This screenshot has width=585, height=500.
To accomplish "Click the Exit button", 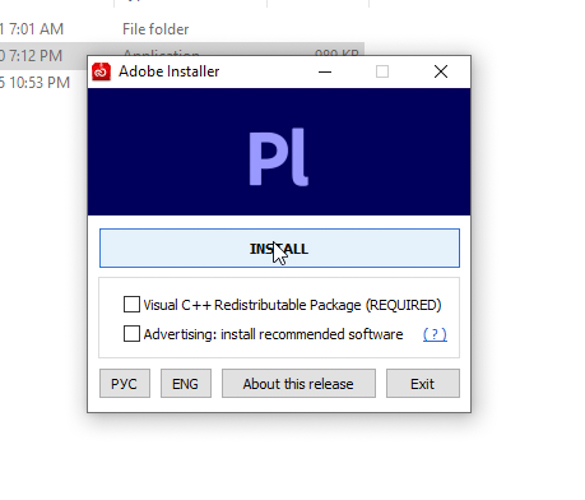I will click(x=423, y=384).
